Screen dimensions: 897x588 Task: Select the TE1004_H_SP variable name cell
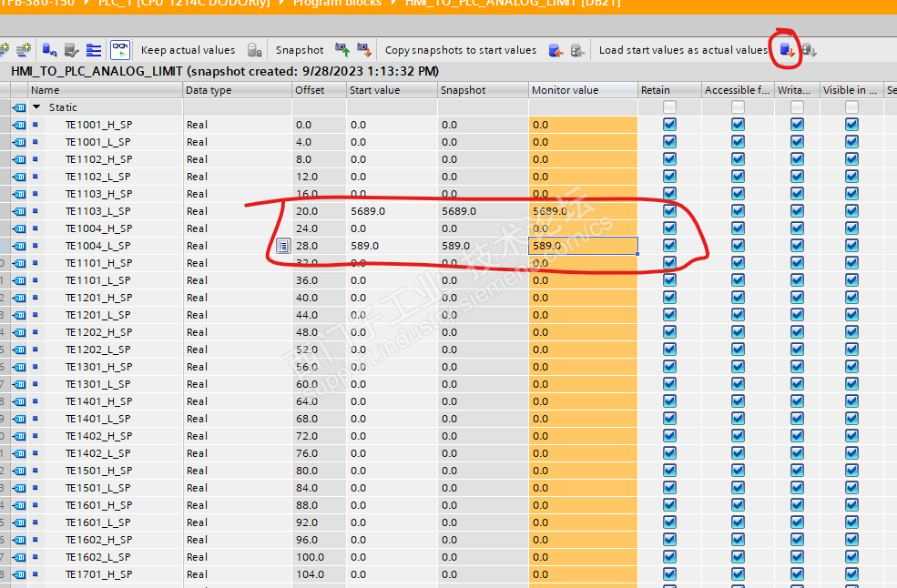coord(98,228)
